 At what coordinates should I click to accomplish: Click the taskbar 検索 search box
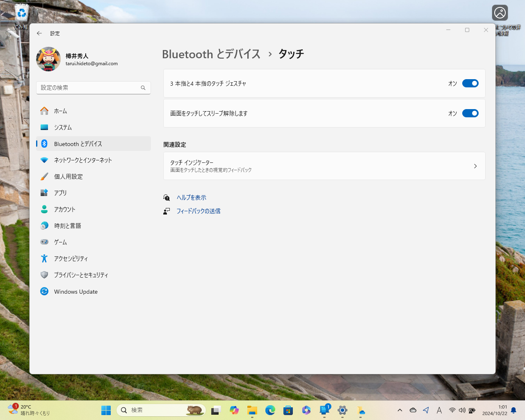pyautogui.click(x=161, y=410)
